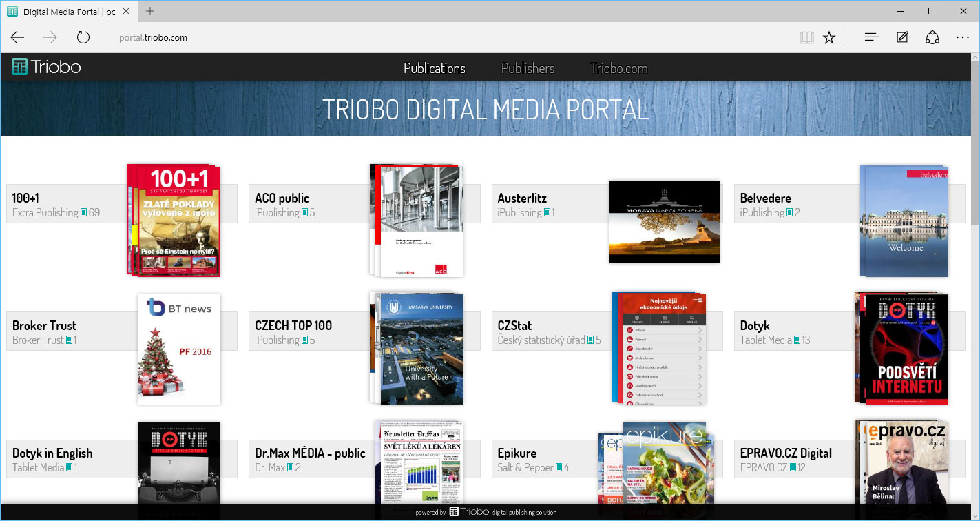Open the reading view book icon
This screenshot has width=980, height=521.
[x=806, y=37]
